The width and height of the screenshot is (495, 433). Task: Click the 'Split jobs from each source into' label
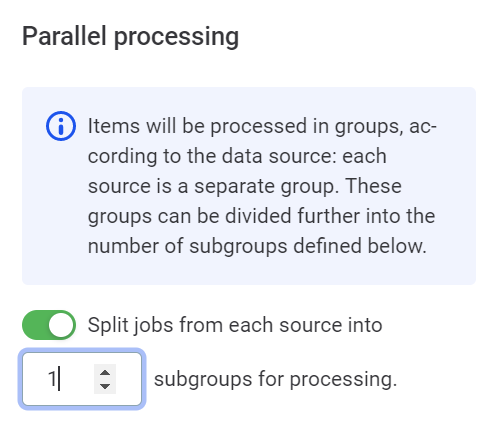235,325
